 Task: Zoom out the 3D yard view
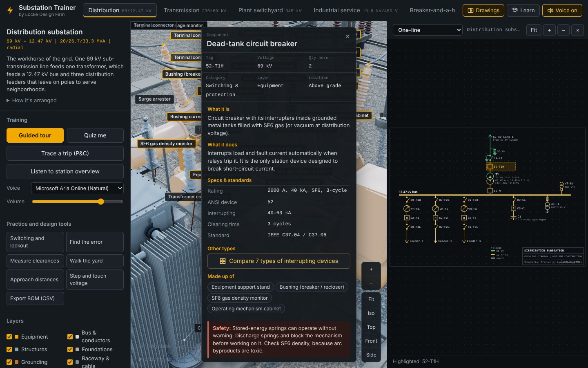pyautogui.click(x=371, y=283)
